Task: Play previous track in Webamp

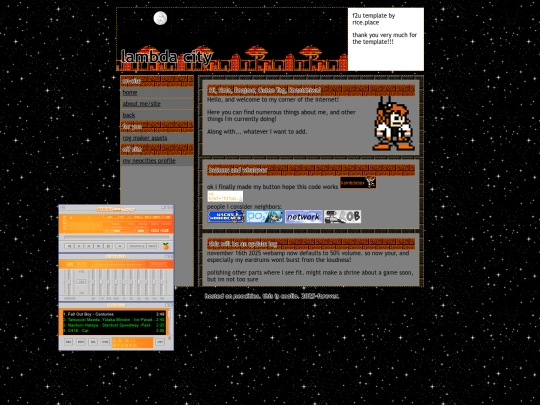Action: [x=69, y=246]
